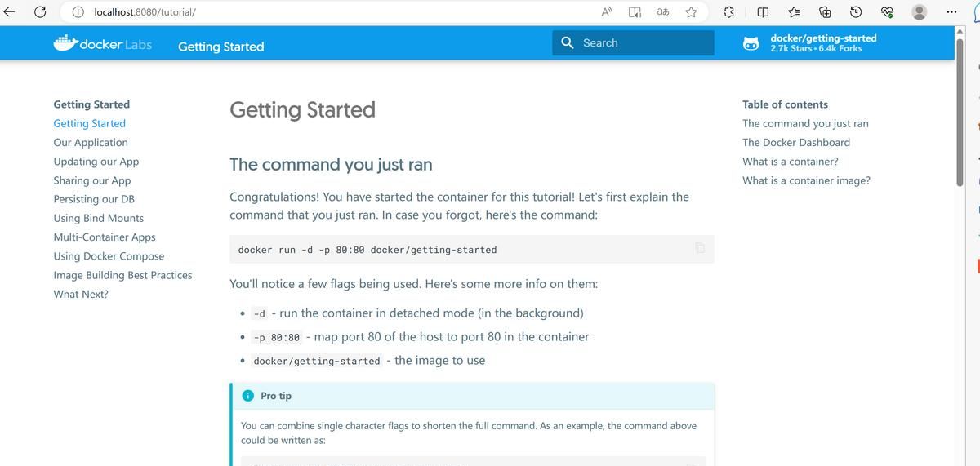Open Updating our App page
980x466 pixels.
point(96,162)
